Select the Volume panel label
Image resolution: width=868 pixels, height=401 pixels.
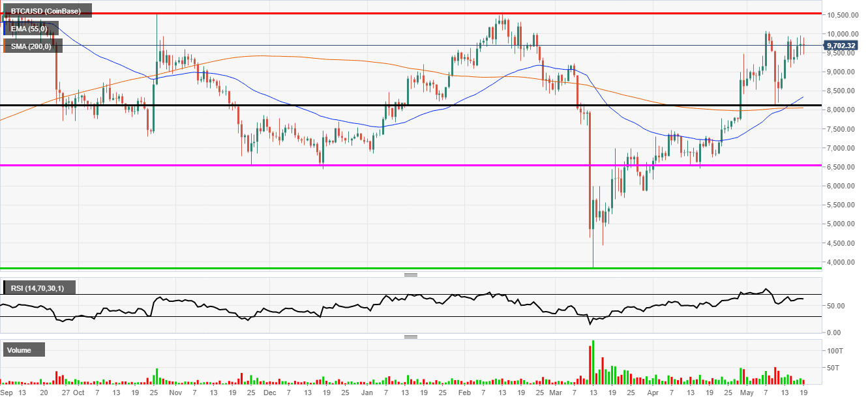[24, 350]
